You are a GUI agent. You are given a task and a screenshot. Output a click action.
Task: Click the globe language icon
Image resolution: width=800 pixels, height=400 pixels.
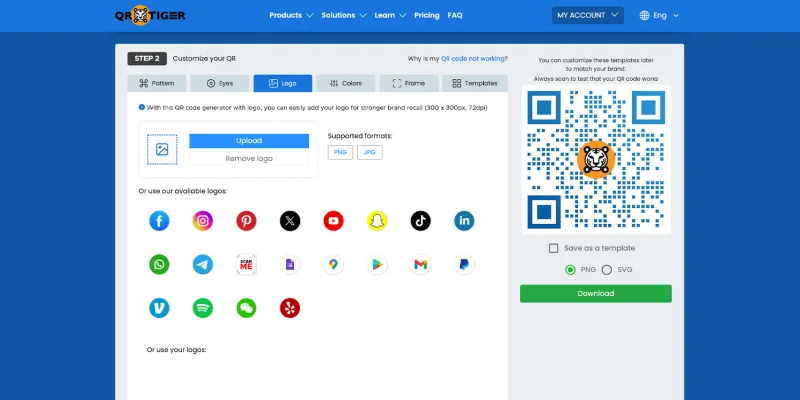(x=644, y=15)
